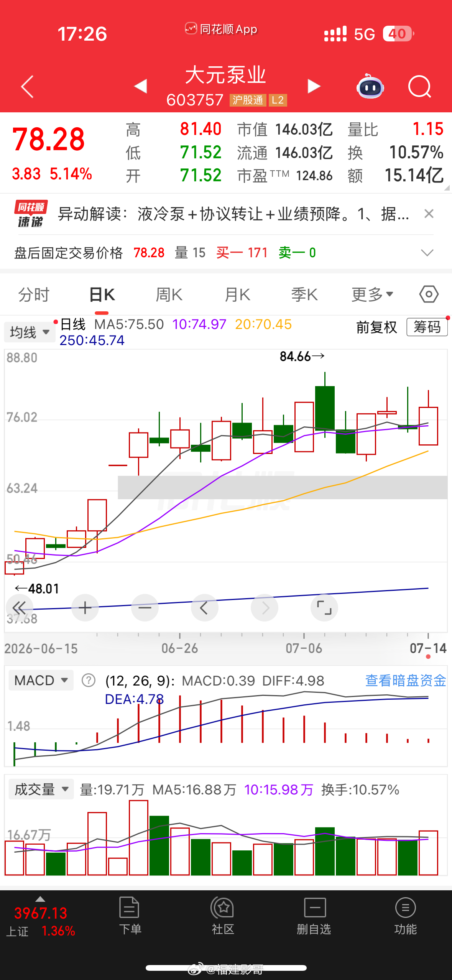Jump to earliest with double-left arrow
452x980 pixels.
click(x=19, y=608)
